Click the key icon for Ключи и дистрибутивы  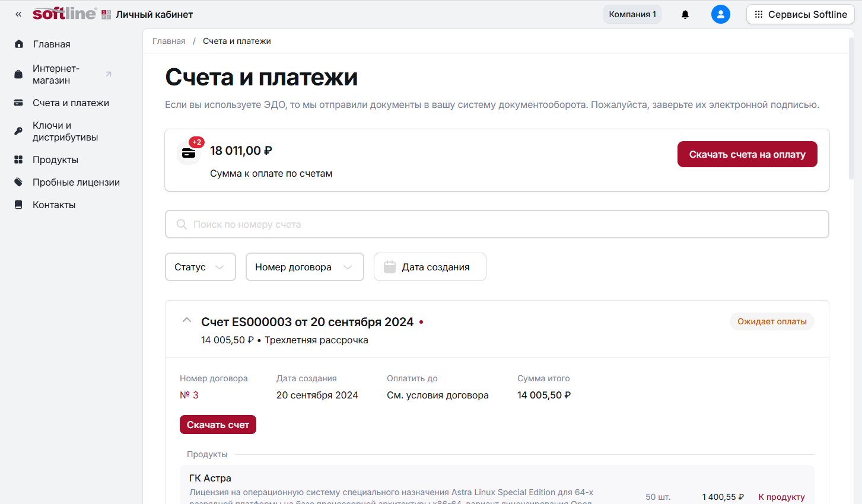point(19,131)
